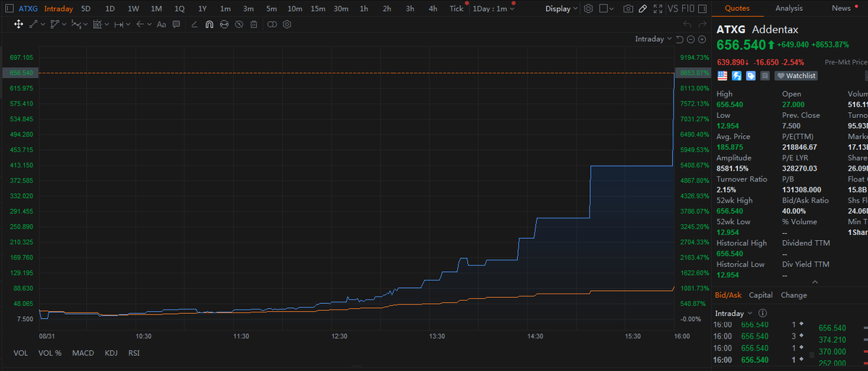Click the gray notes icon
Viewport: 868px width, 371px height.
coord(765,75)
